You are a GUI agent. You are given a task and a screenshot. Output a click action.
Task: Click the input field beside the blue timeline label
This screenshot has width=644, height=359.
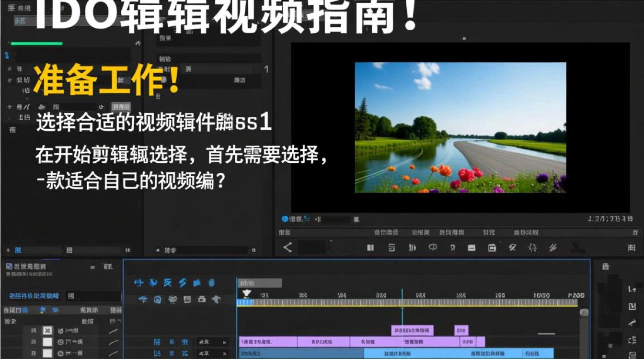[92, 296]
